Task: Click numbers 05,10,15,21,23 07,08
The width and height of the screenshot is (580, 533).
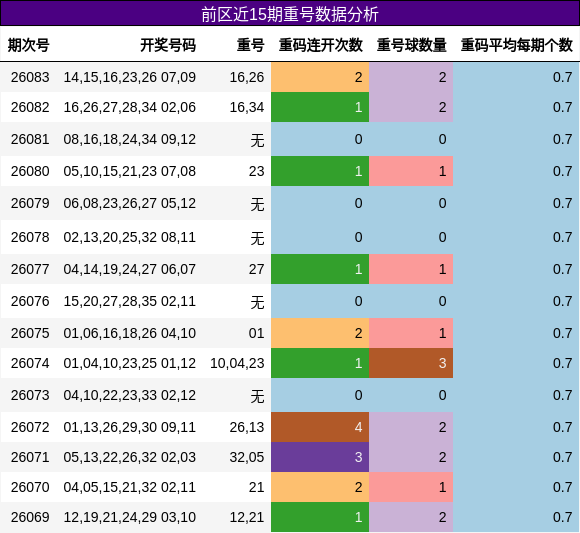Action: click(129, 171)
